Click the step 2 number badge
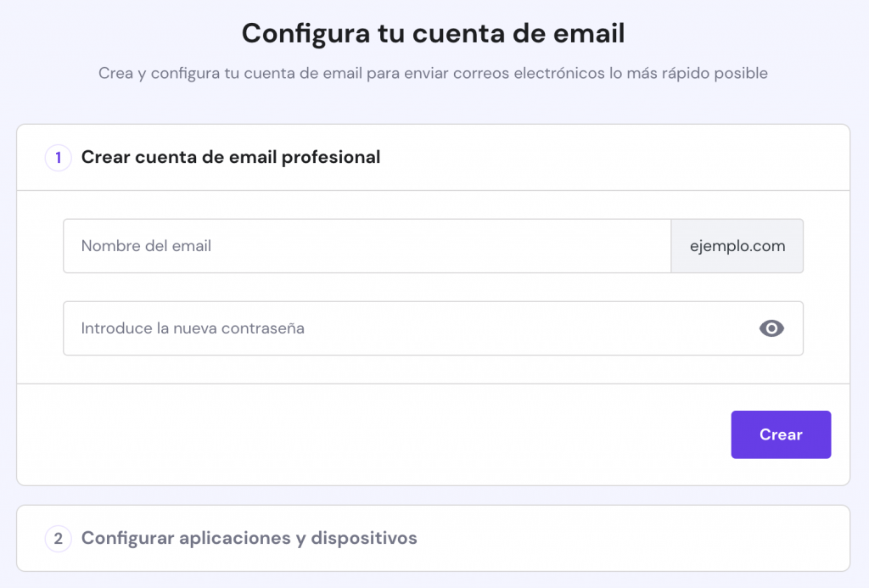 tap(59, 538)
